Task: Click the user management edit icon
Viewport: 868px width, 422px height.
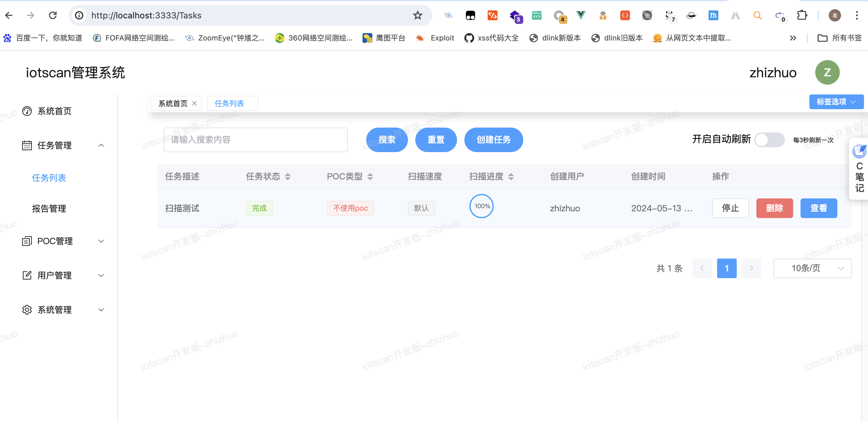Action: pyautogui.click(x=27, y=275)
